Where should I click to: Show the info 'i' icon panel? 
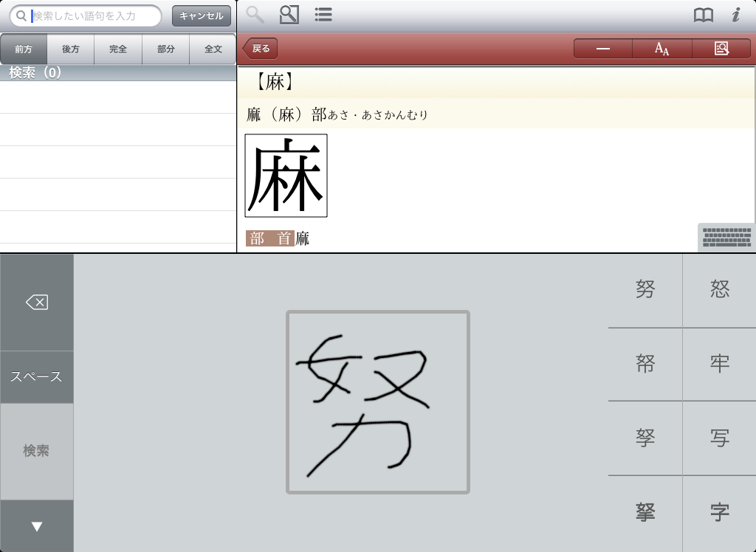(x=736, y=15)
